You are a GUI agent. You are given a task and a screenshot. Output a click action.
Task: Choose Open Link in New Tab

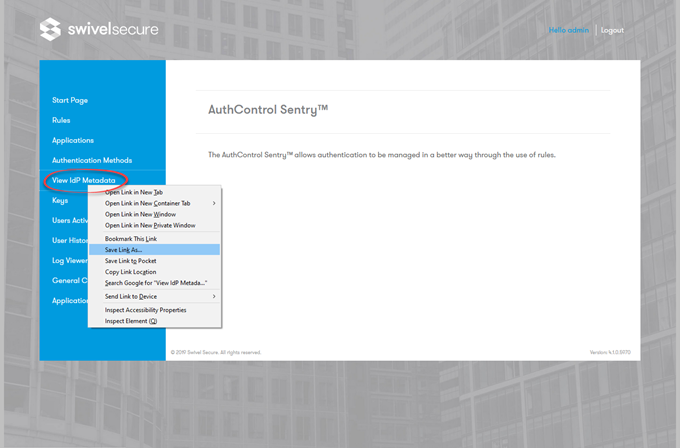click(x=134, y=192)
